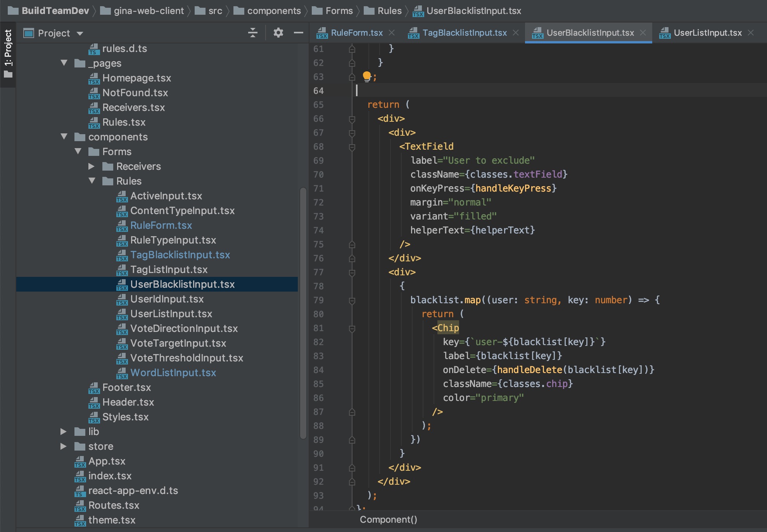Toggle the 1: Project side tool window

(8, 54)
